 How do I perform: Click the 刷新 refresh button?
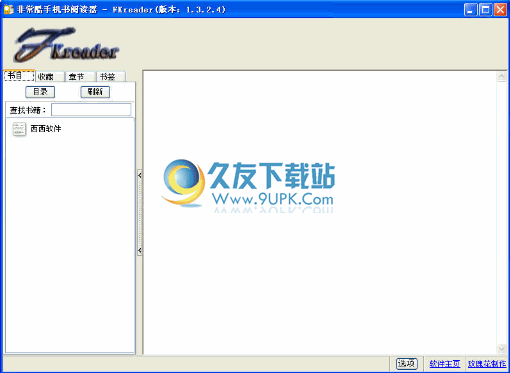click(95, 92)
